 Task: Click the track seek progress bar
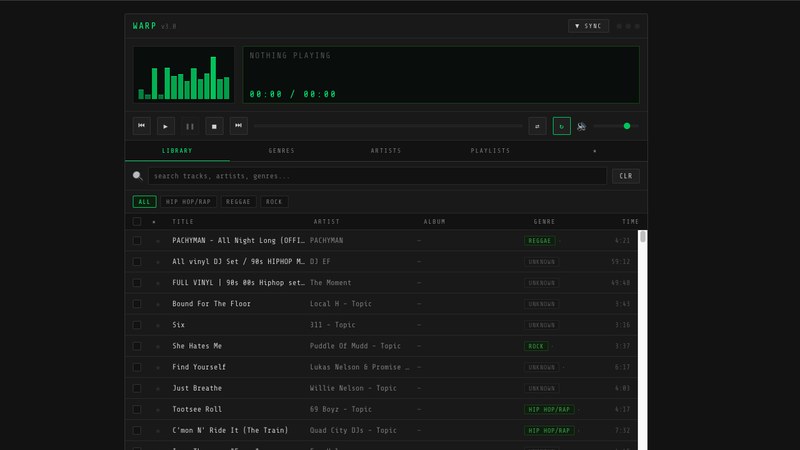click(388, 126)
